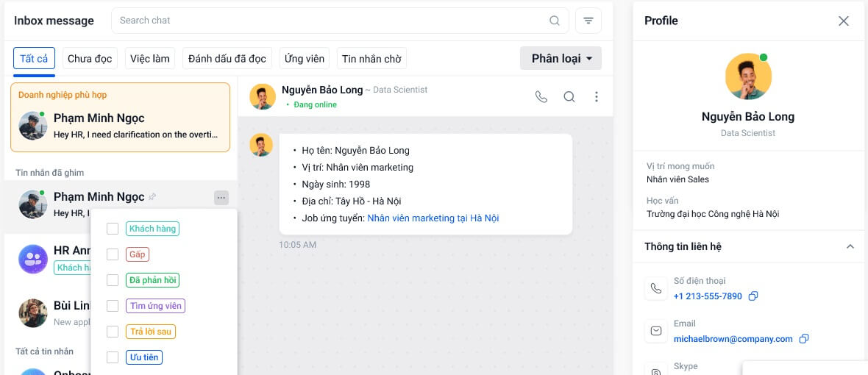Enable the Trả lời sau checkbox
The image size is (868, 375).
113,332
